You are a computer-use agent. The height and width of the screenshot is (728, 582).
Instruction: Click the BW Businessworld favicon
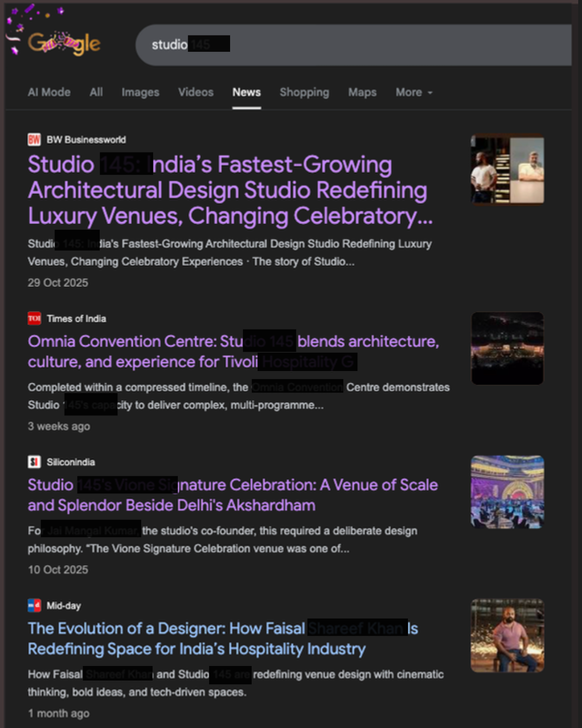pyautogui.click(x=34, y=140)
